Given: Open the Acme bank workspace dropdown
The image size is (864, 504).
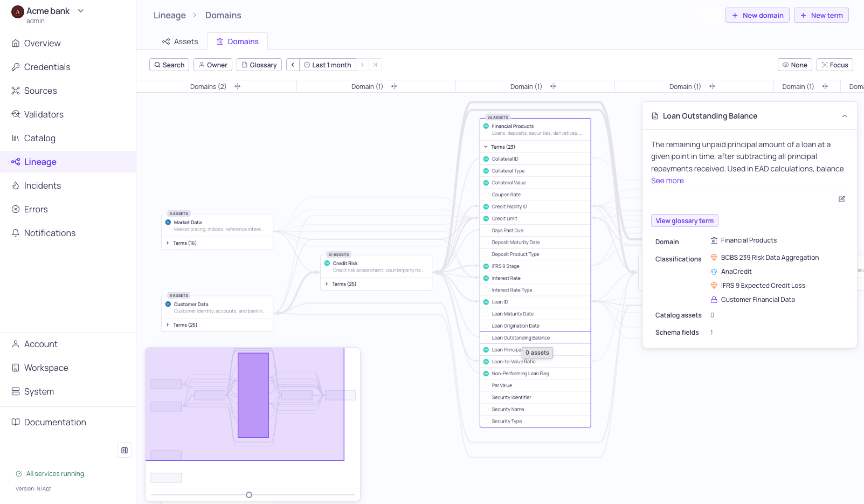Looking at the screenshot, I should [x=49, y=15].
